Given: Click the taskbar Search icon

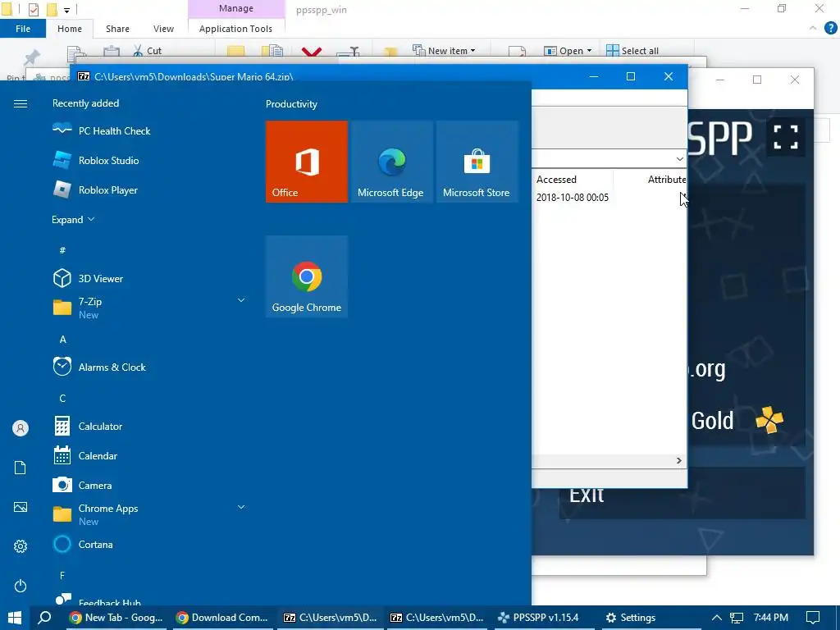Looking at the screenshot, I should (x=45, y=618).
